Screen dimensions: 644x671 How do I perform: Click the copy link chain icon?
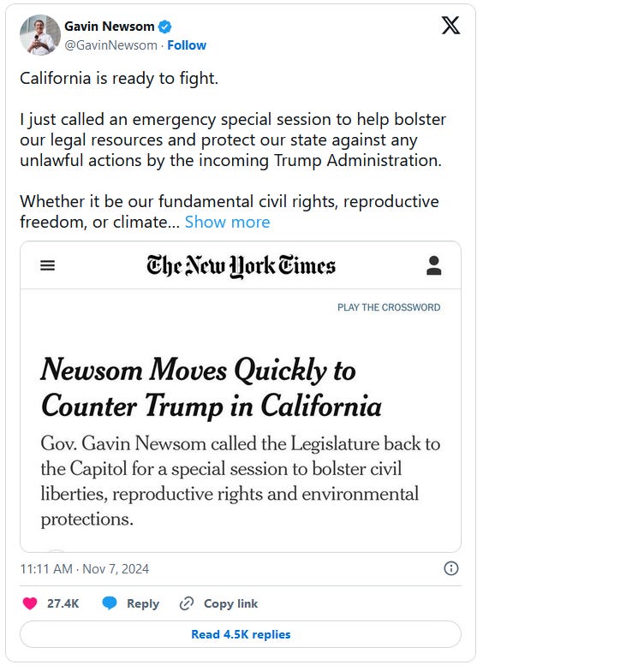click(x=187, y=603)
